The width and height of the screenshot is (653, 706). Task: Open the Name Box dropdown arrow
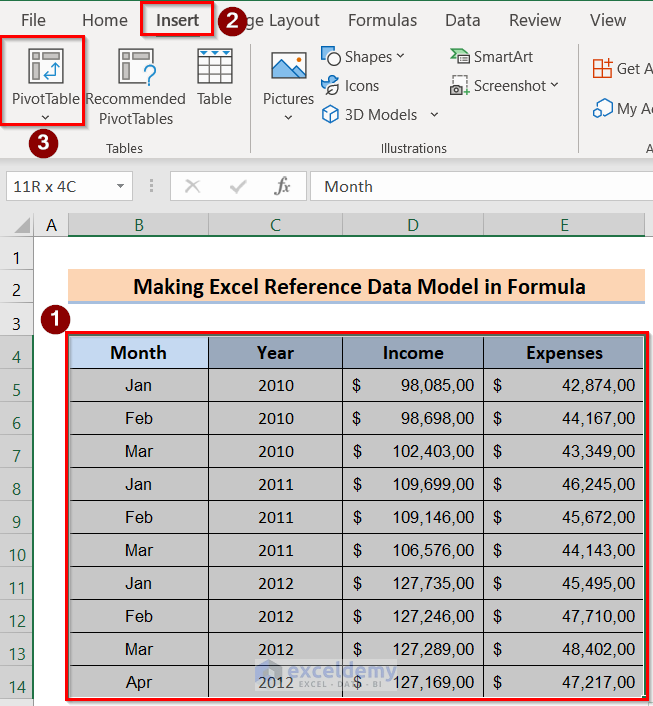pyautogui.click(x=120, y=186)
